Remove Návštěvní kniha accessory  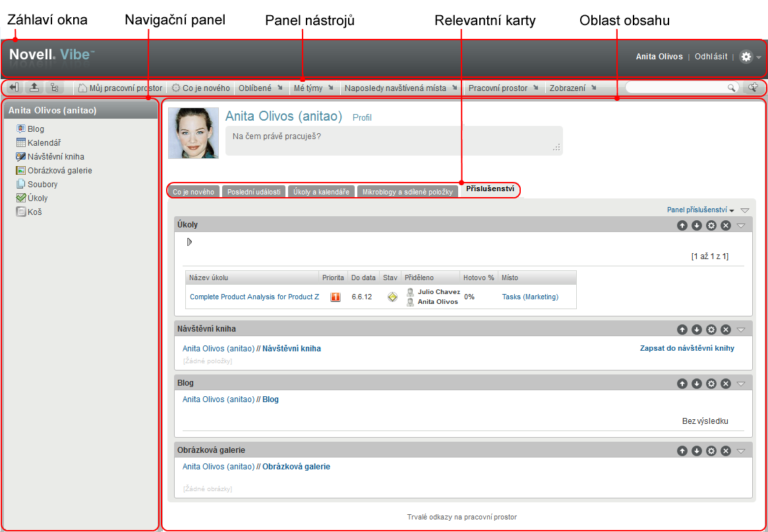point(726,330)
